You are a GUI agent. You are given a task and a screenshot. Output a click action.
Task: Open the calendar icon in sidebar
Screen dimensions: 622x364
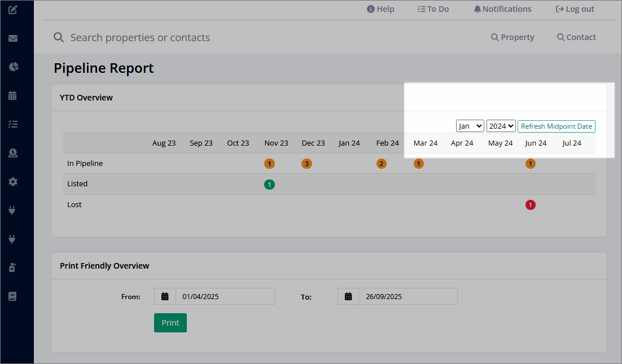12,95
